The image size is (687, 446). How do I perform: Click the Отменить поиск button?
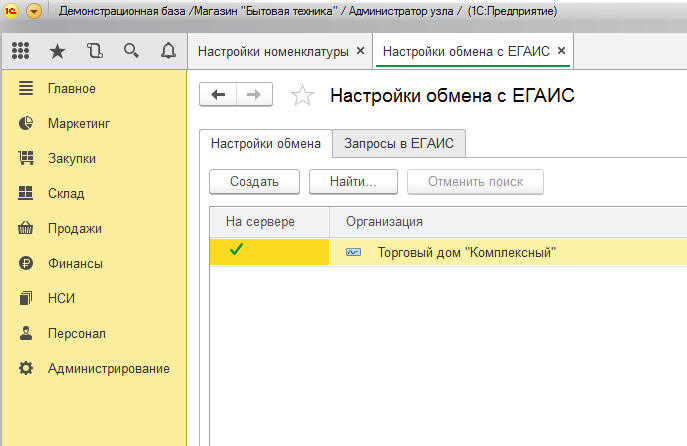coord(475,181)
